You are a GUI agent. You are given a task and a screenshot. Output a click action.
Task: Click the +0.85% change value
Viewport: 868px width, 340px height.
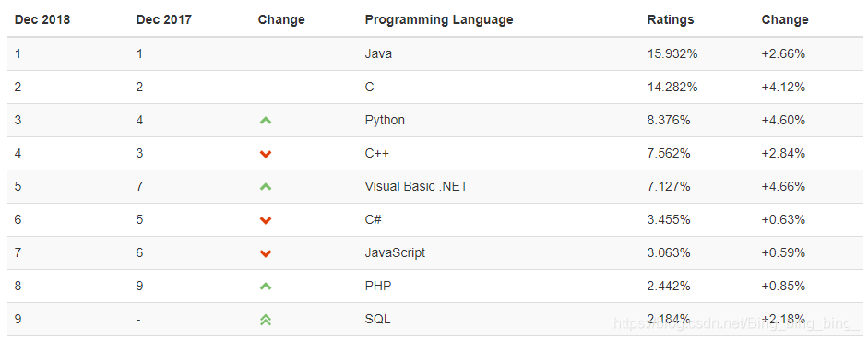click(x=783, y=286)
